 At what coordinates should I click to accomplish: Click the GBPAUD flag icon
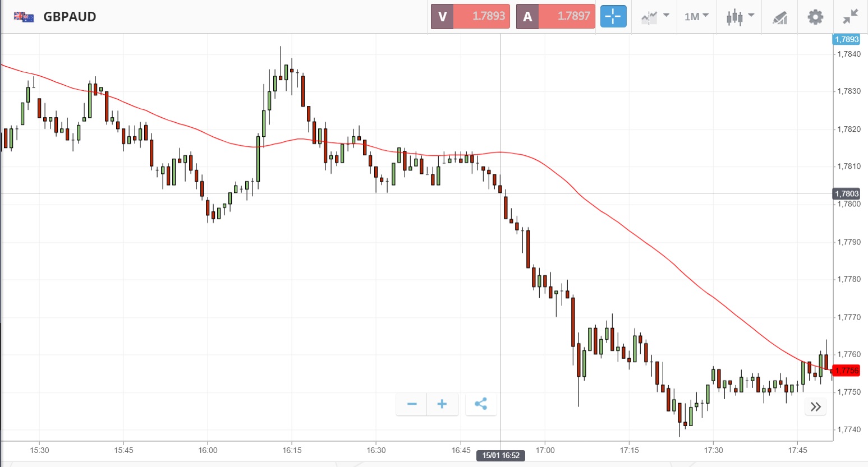click(24, 17)
